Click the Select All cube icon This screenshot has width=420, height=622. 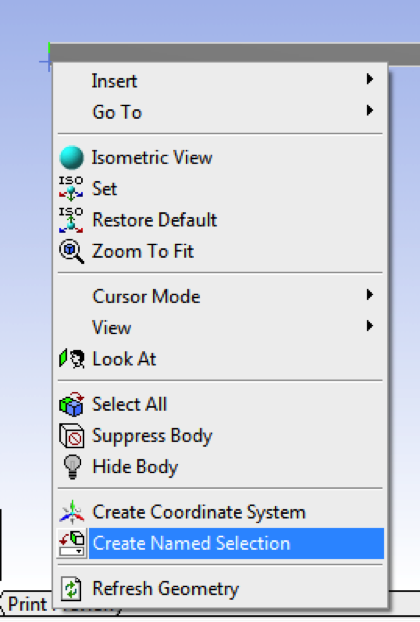tap(71, 405)
